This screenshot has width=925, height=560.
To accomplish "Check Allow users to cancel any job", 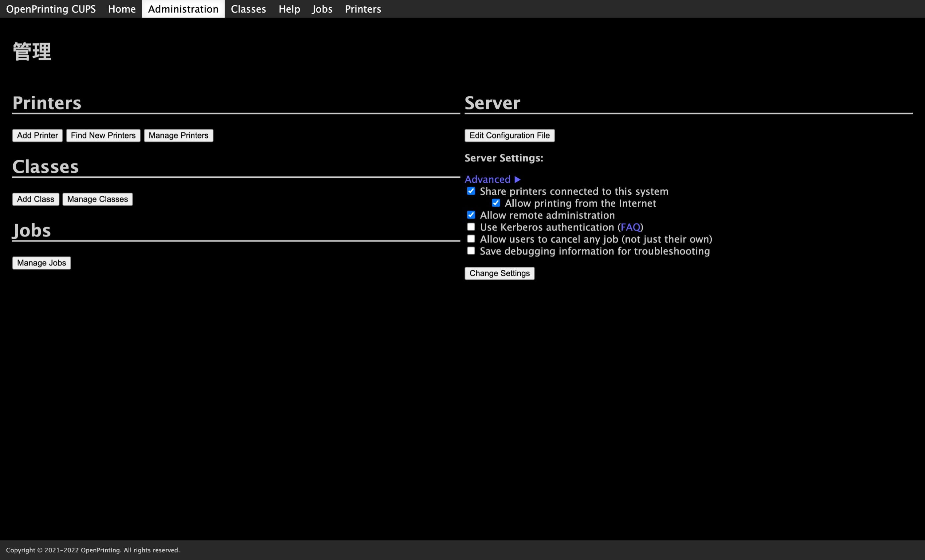I will (x=471, y=239).
